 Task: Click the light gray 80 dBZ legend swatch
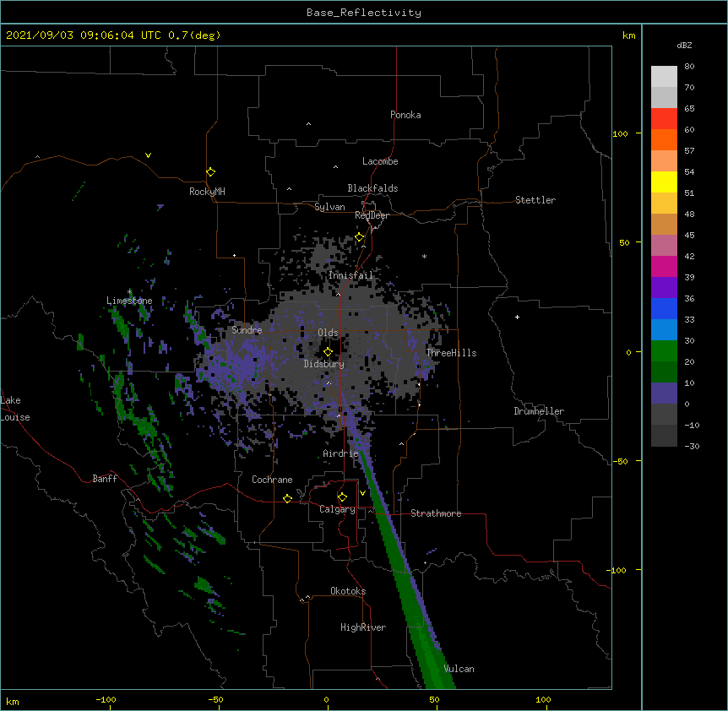664,77
